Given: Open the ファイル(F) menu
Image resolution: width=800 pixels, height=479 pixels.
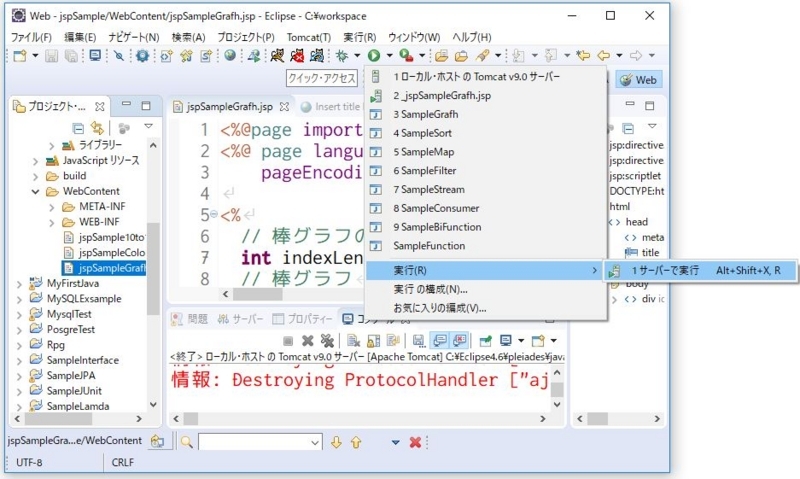Looking at the screenshot, I should tap(31, 37).
